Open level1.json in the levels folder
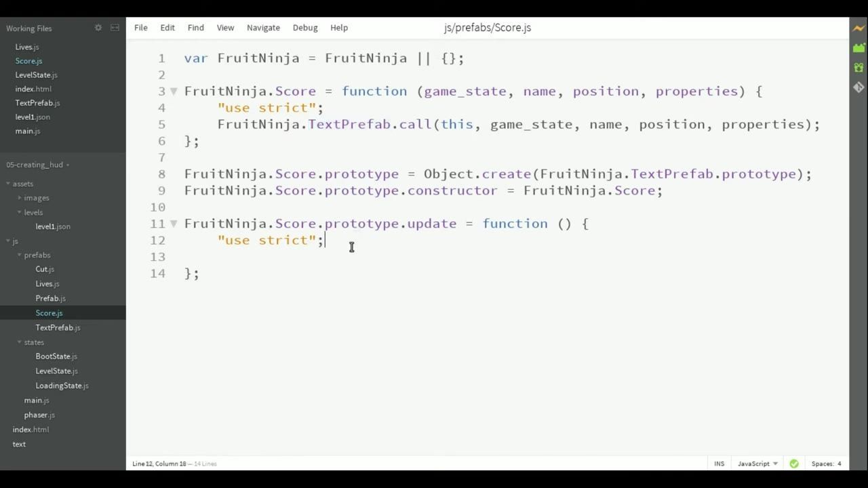The width and height of the screenshot is (868, 488). (x=53, y=226)
